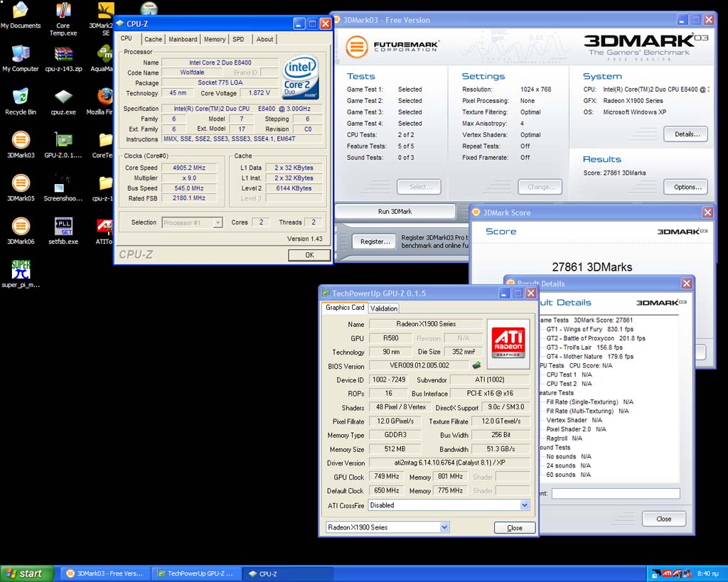Click the BIOS Version value VER009.012.005.002
This screenshot has width=728, height=582.
click(x=419, y=365)
